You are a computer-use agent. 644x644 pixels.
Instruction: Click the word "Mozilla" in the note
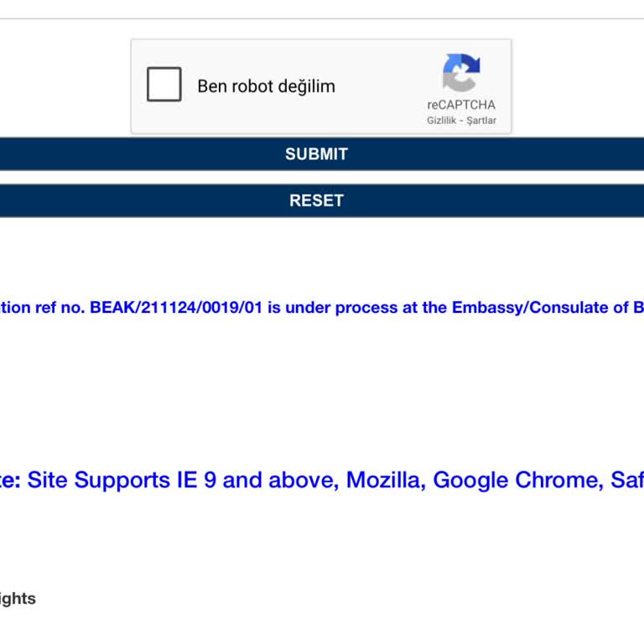pos(382,480)
